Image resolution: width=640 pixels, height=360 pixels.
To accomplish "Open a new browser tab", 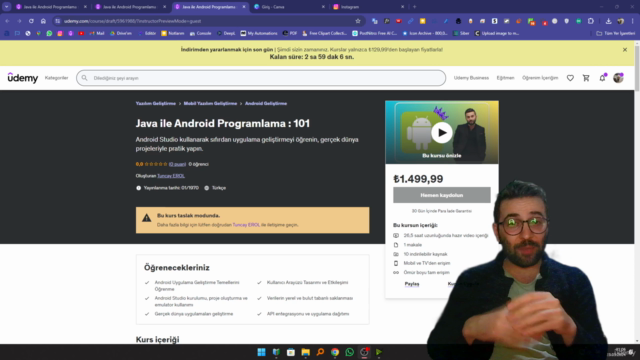I will tap(414, 7).
